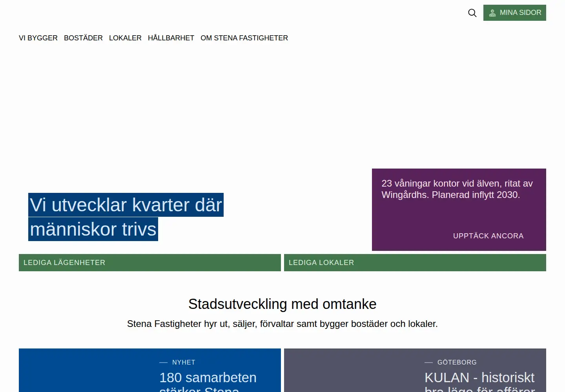Open LEDIGA LÄGENHETER button

click(x=150, y=263)
